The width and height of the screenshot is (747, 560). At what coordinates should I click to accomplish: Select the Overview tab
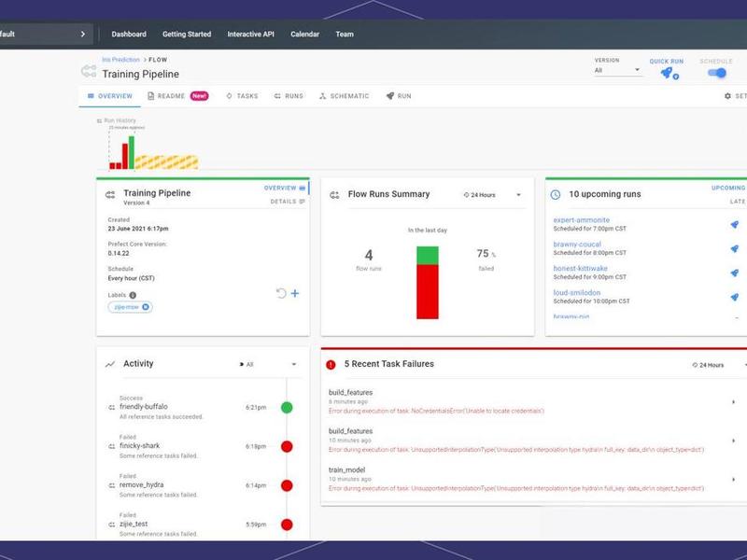coord(110,96)
